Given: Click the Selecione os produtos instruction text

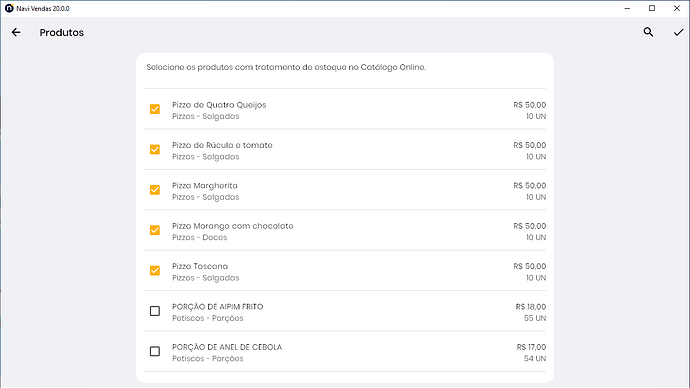Looking at the screenshot, I should click(x=286, y=67).
